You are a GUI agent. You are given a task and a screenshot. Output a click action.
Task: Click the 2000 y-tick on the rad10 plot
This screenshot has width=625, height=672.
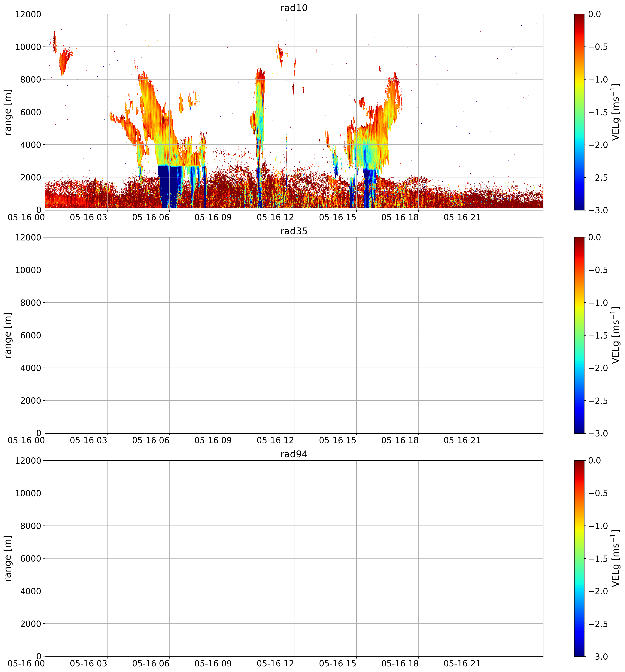coord(30,177)
